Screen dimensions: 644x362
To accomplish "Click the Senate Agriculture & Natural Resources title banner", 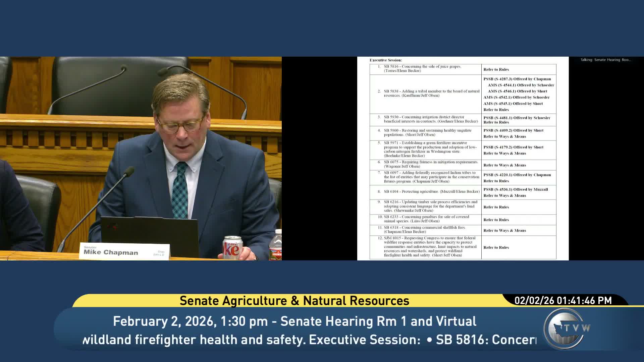I will pos(294,301).
